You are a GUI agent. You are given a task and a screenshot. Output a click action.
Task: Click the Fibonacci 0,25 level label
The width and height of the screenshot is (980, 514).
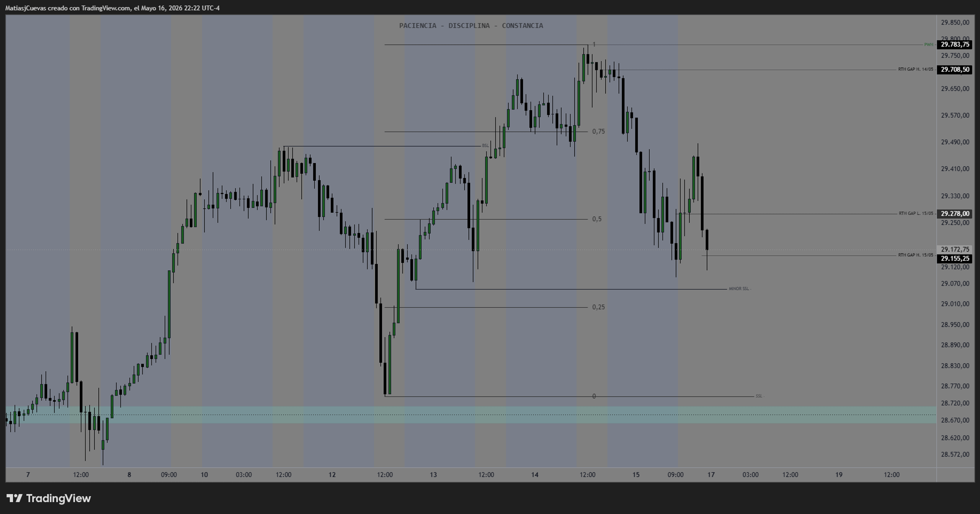[598, 307]
